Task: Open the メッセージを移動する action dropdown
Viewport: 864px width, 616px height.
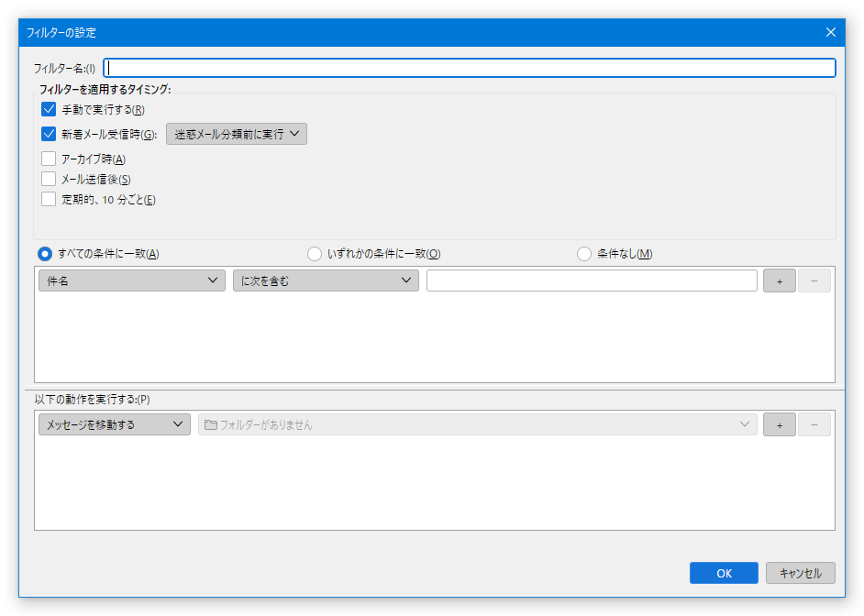Action: coord(114,424)
